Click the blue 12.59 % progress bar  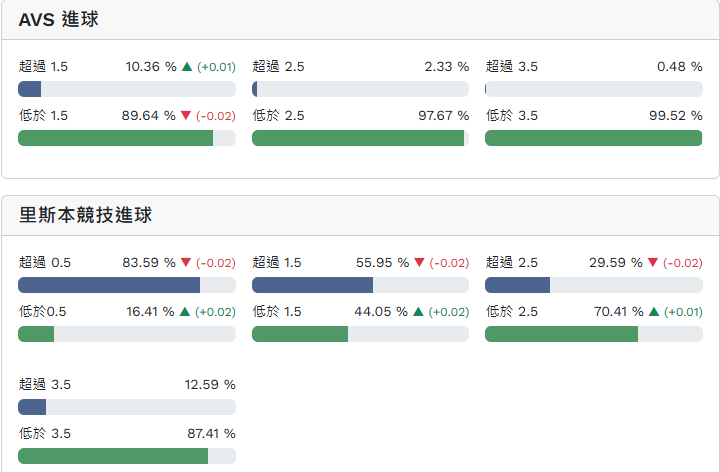click(32, 407)
